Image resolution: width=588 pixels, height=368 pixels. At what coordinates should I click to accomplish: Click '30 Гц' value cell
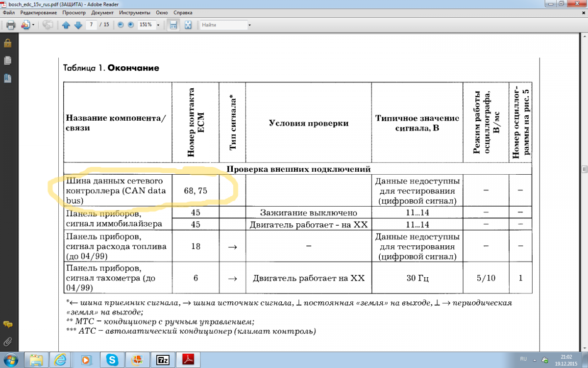417,278
